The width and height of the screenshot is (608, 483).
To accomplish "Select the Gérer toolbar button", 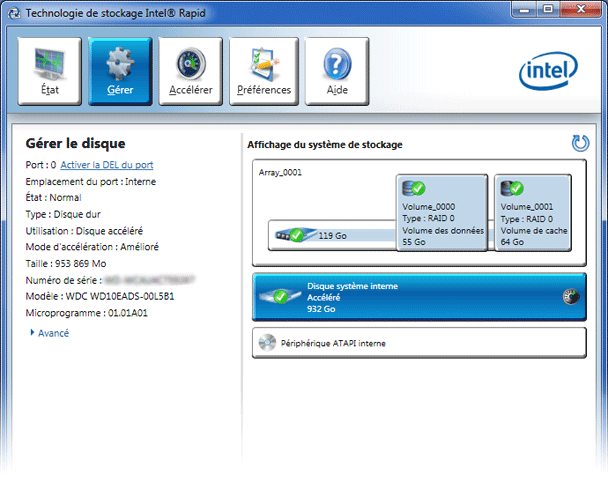I will click(119, 72).
